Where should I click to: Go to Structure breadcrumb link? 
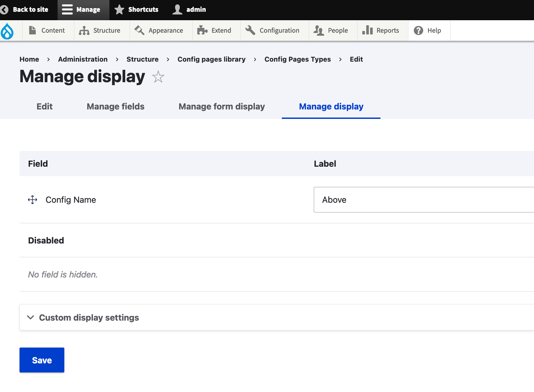coord(142,59)
